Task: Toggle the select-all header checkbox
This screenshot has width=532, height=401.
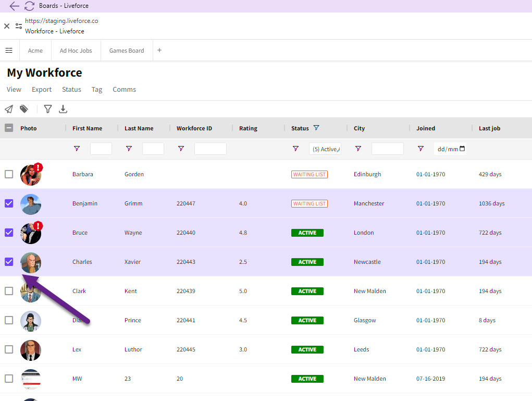Action: (x=9, y=128)
